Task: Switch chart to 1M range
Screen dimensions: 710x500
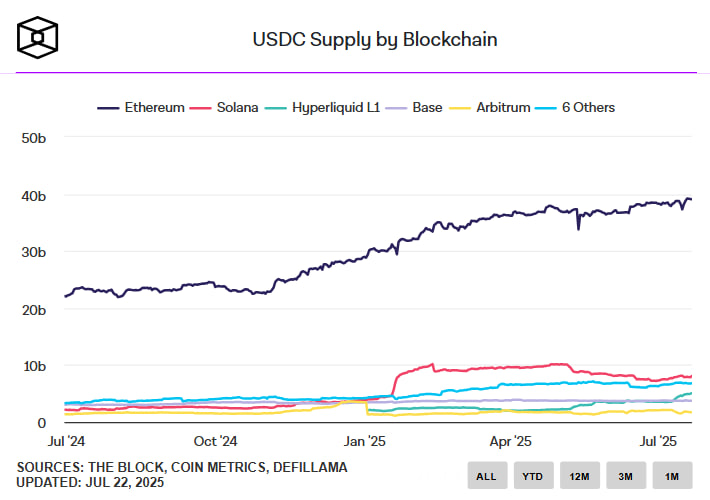Action: click(x=671, y=475)
